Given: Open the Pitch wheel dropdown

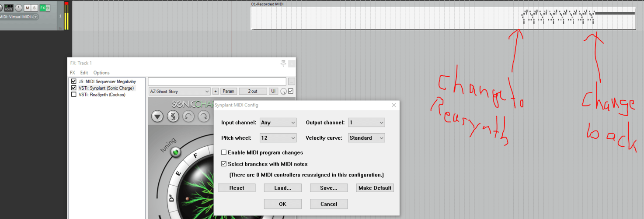Looking at the screenshot, I should (x=278, y=138).
